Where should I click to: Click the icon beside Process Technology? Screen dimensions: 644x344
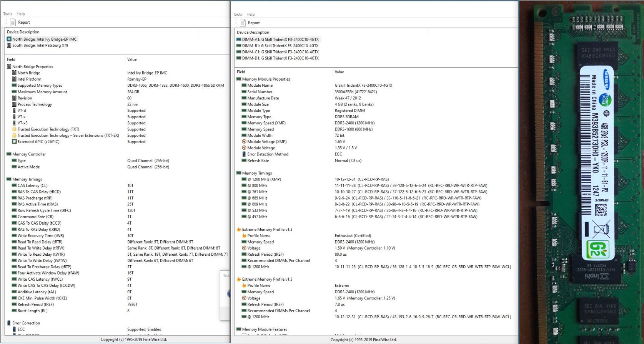tap(14, 104)
